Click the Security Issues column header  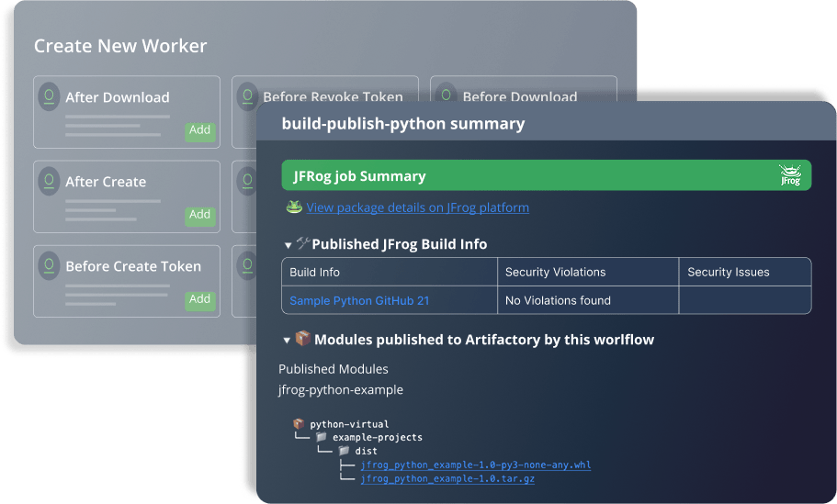[728, 272]
